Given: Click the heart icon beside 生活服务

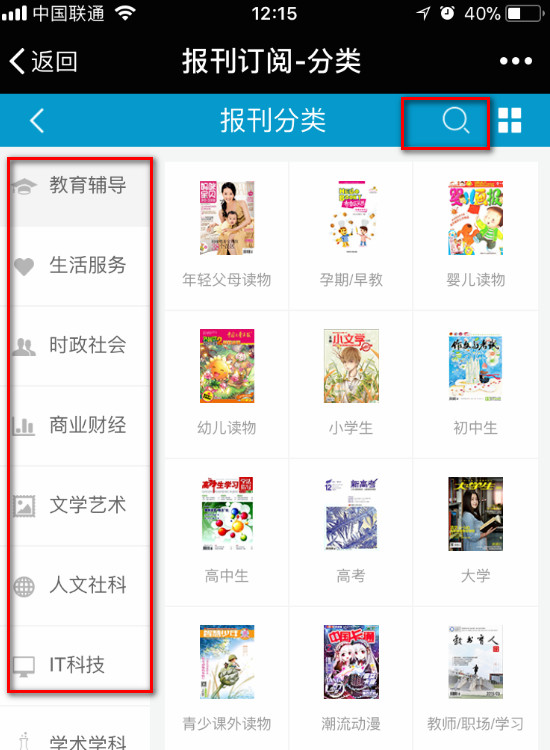Looking at the screenshot, I should (x=24, y=266).
